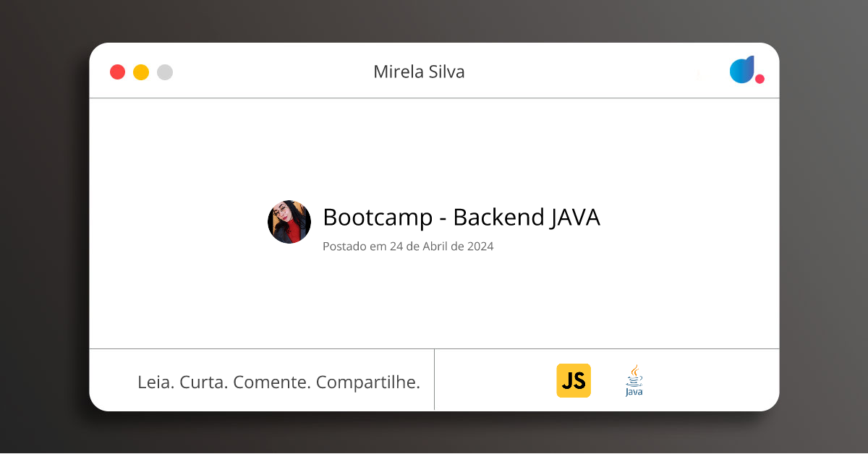Select the JavaScript (JS) icon in the footer
The height and width of the screenshot is (454, 868).
(x=574, y=380)
